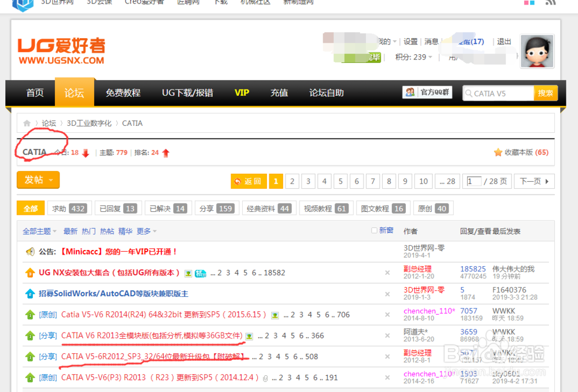The width and height of the screenshot is (578, 392).
Task: Toggle the 新窗 checkbox
Action: 374,230
